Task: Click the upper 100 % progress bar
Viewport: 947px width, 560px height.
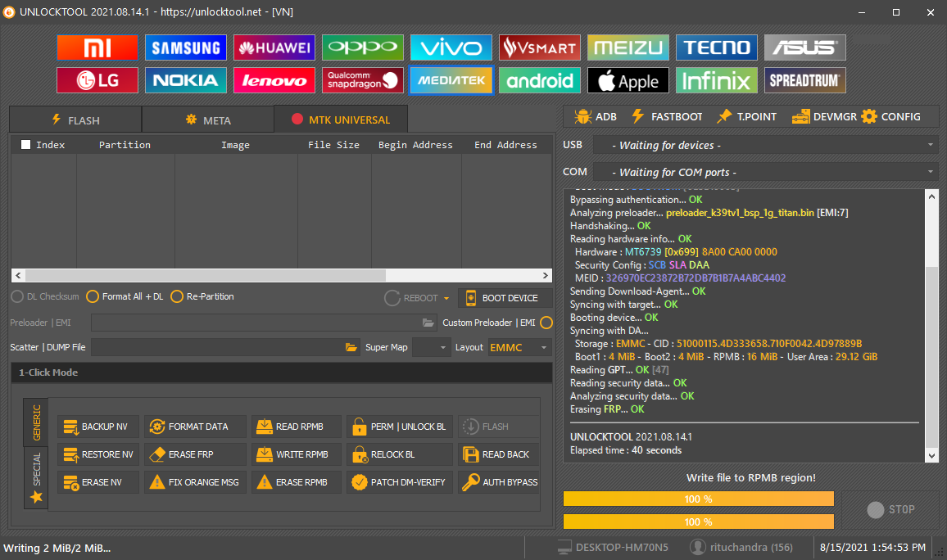Action: pos(699,499)
